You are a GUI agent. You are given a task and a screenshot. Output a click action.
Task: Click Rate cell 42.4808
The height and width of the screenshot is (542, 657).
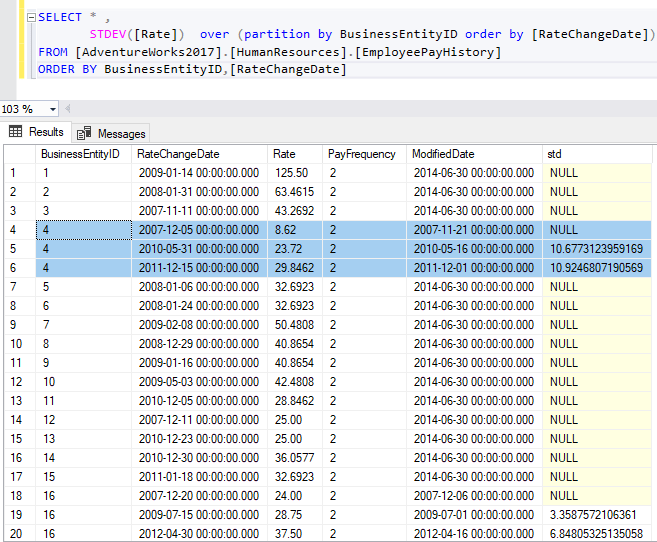point(295,382)
